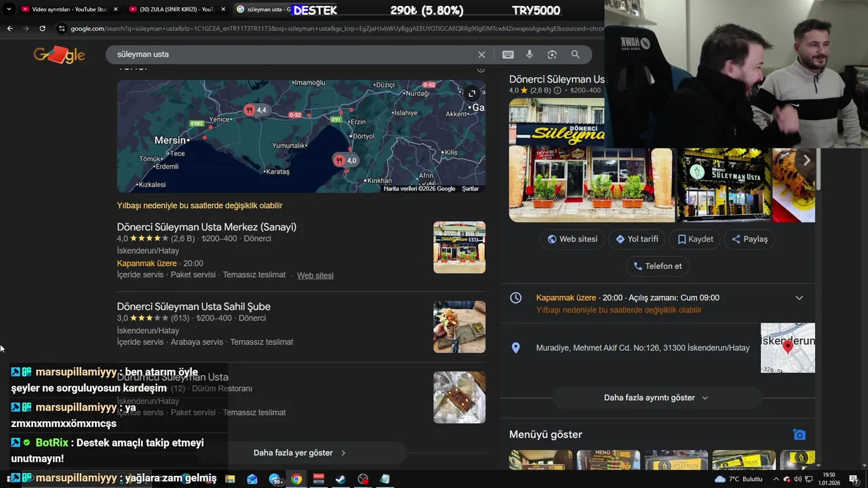Click the Mersin label on the map
This screenshot has height=488, width=868.
click(170, 140)
